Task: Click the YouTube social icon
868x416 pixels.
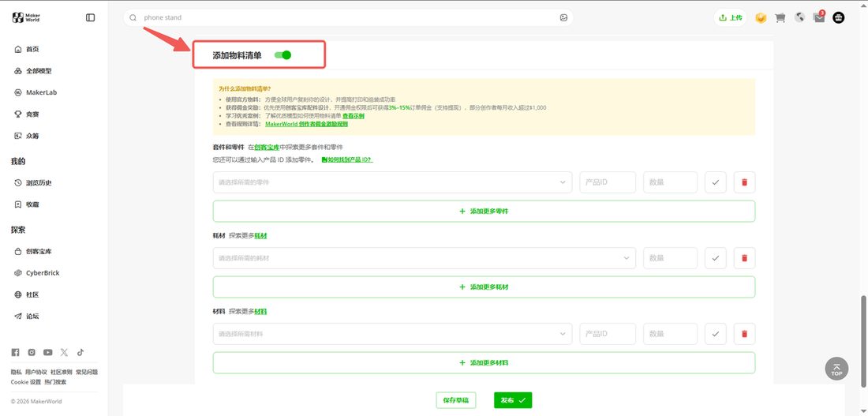Action: pyautogui.click(x=48, y=352)
